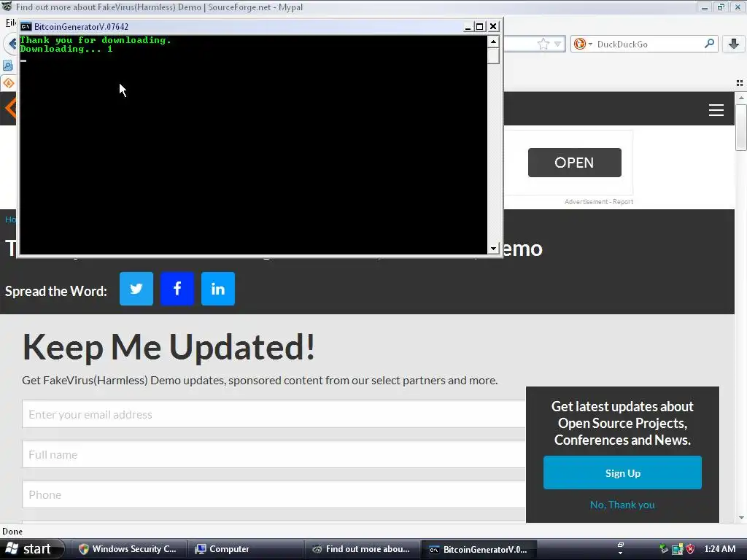Open the search engine selector dropdown arrow
The image size is (747, 560).
click(x=590, y=44)
